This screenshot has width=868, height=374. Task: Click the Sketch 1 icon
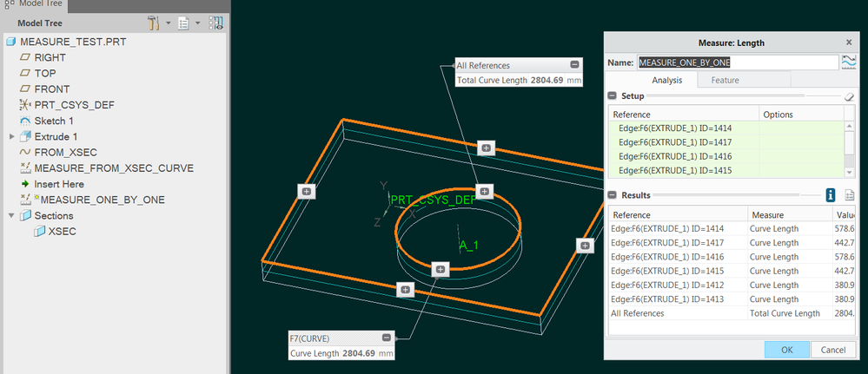point(25,121)
